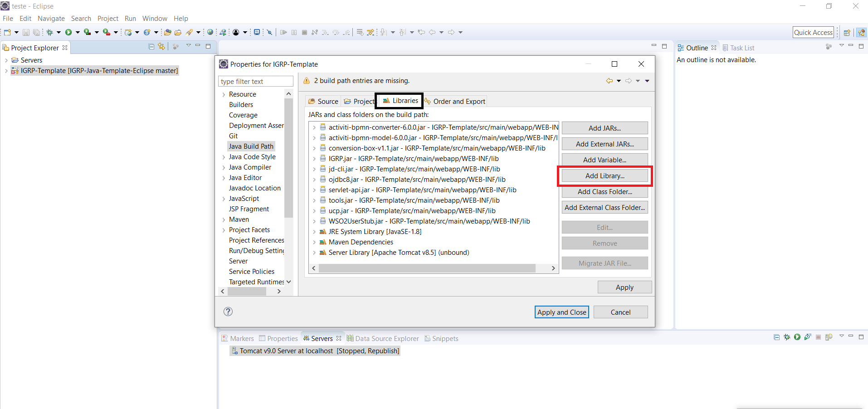The width and height of the screenshot is (868, 409).
Task: Click the Java EE perspective icon
Action: pyautogui.click(x=861, y=33)
